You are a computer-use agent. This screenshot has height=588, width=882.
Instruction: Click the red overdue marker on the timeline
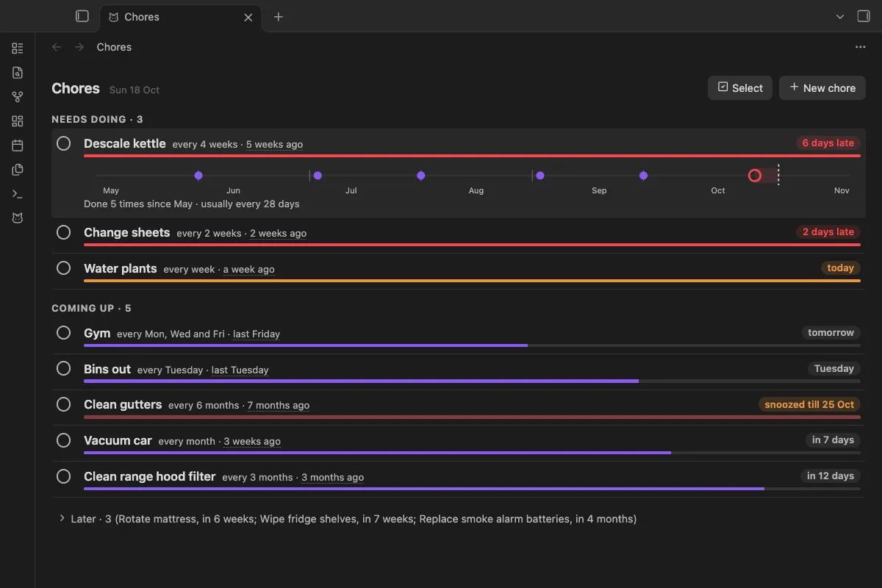pos(754,176)
